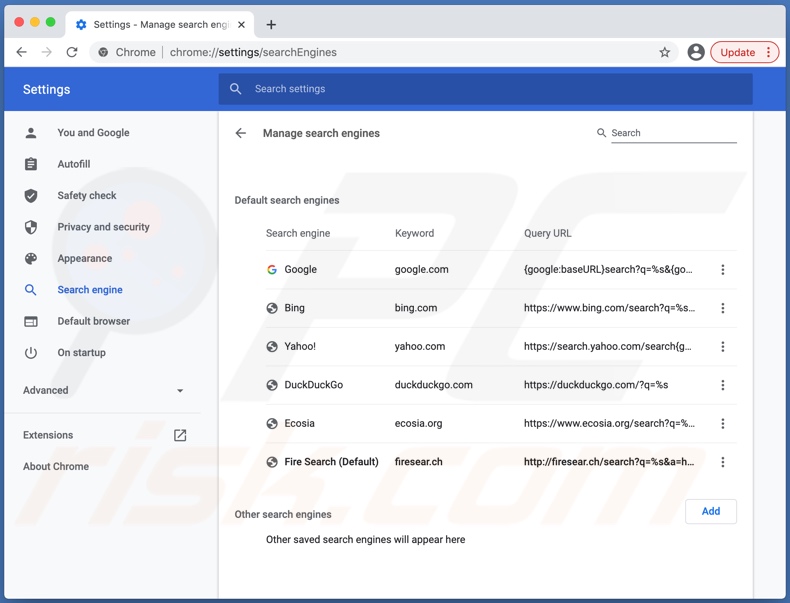Click the clipboard icon beside Autofill
The image size is (790, 603).
pyautogui.click(x=31, y=164)
